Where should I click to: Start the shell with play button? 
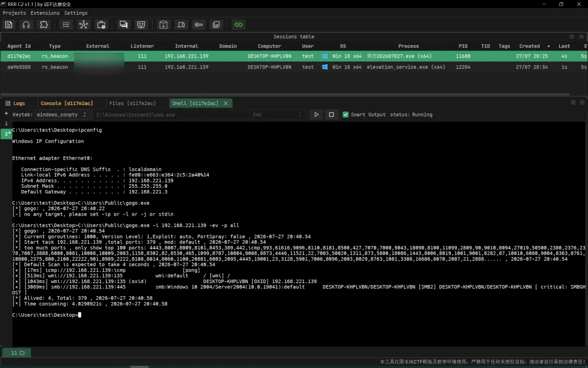(x=316, y=114)
